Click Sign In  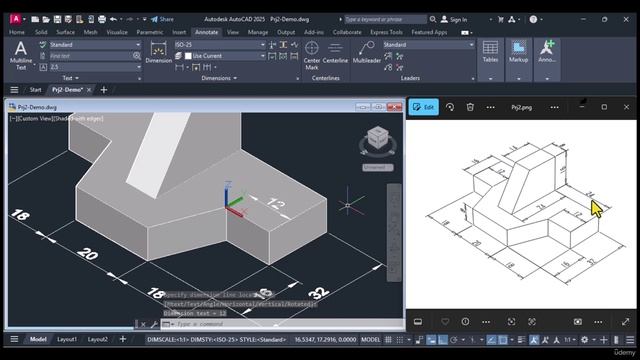coord(454,19)
